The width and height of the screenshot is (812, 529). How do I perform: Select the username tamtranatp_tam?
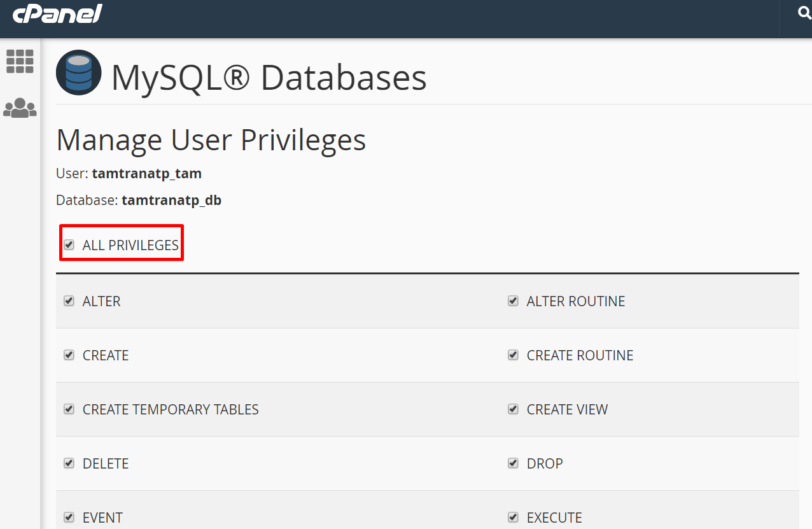[146, 173]
